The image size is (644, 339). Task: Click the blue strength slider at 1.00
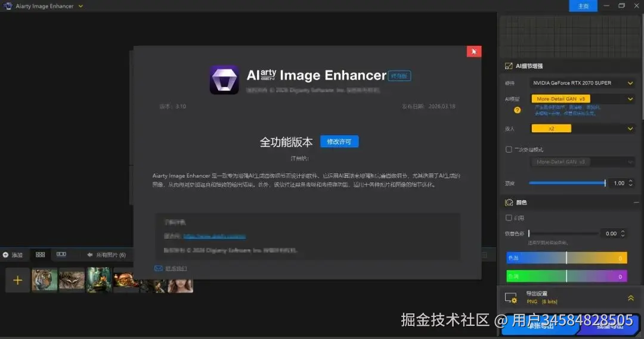[567, 183]
